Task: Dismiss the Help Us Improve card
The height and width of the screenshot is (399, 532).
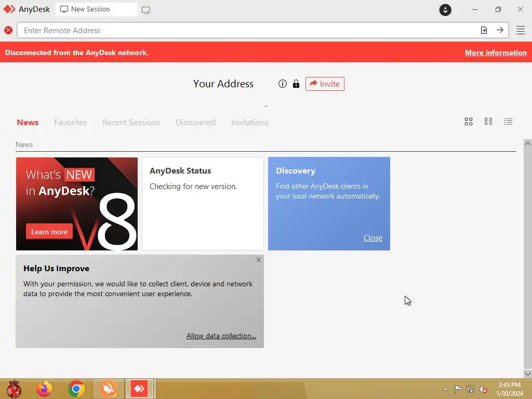Action: [259, 260]
